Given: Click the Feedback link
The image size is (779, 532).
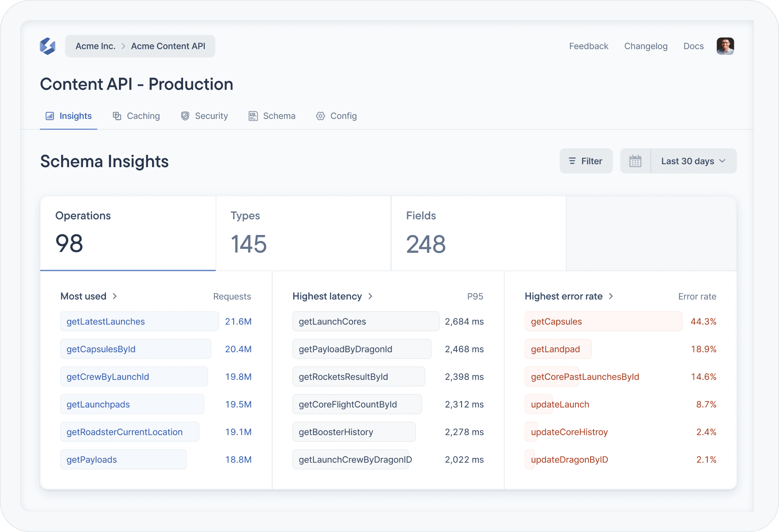Looking at the screenshot, I should tap(588, 46).
